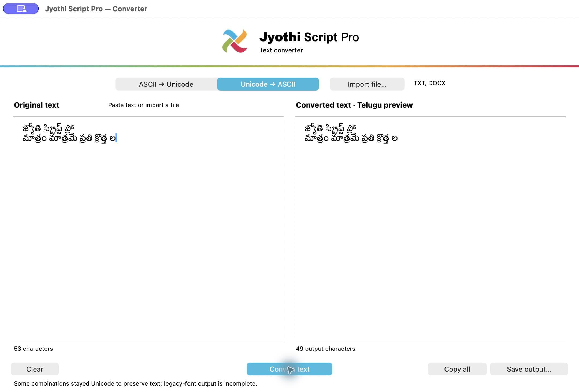Click the "Jyothi Script Pro — Converter" window title
579x392 pixels.
96,9
